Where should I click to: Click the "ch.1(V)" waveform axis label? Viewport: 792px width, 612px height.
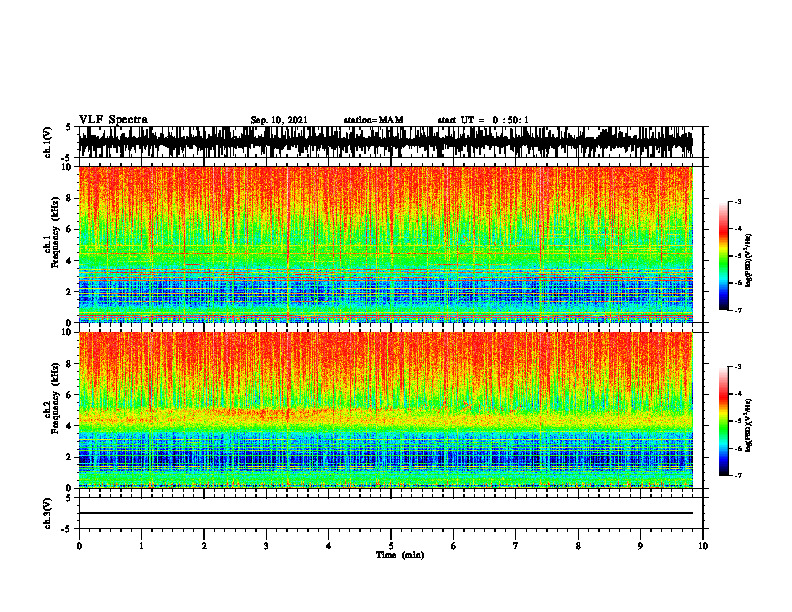[48, 142]
